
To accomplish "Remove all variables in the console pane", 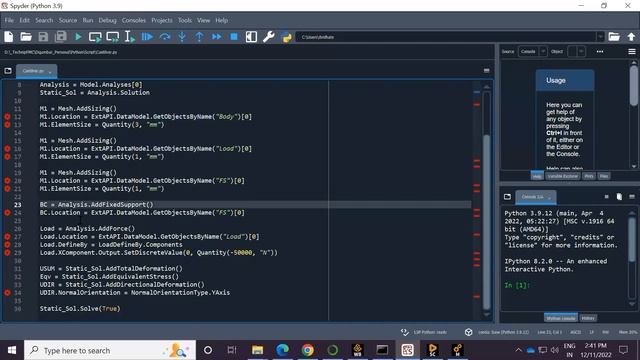I will (619, 197).
